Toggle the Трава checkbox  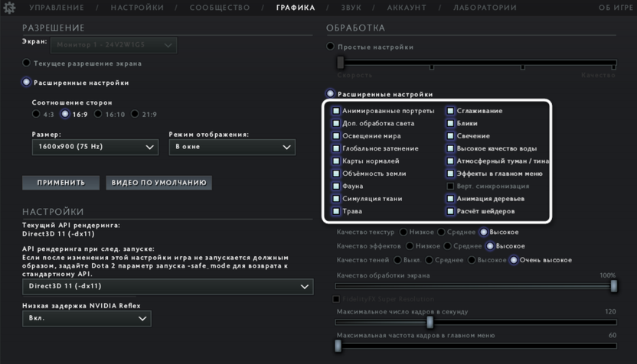(x=336, y=211)
